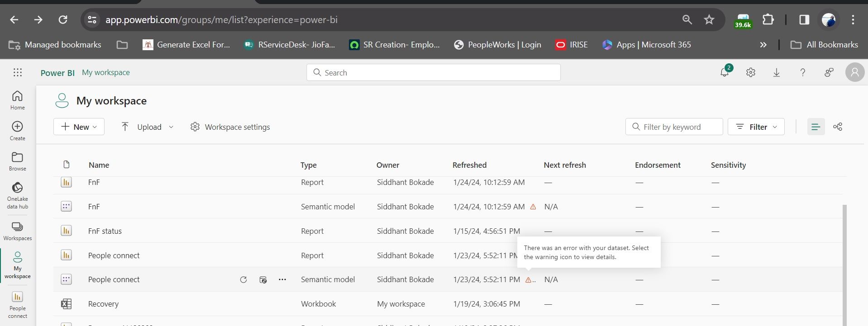Click warning icon on People connect model
Screen dimensions: 868x326
[528, 280]
